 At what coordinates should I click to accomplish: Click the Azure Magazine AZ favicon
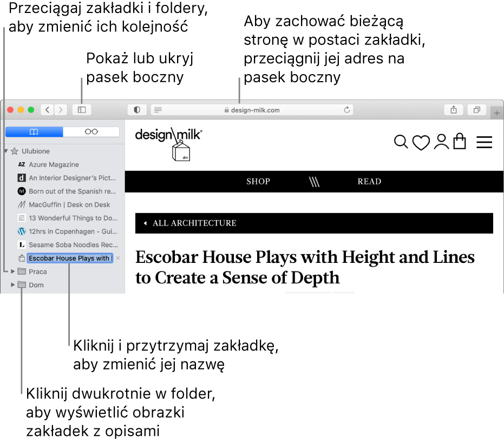(x=22, y=164)
